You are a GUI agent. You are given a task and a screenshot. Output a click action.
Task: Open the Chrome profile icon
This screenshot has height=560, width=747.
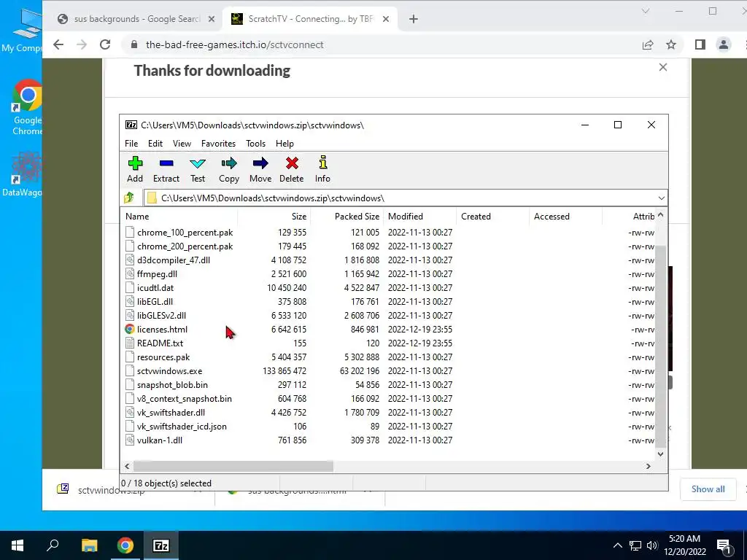[724, 44]
